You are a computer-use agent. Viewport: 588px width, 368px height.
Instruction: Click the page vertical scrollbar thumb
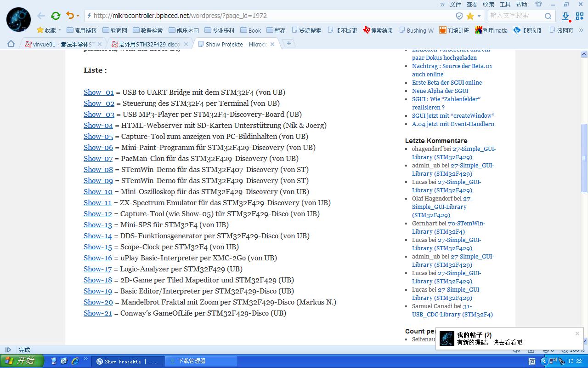pyautogui.click(x=584, y=159)
